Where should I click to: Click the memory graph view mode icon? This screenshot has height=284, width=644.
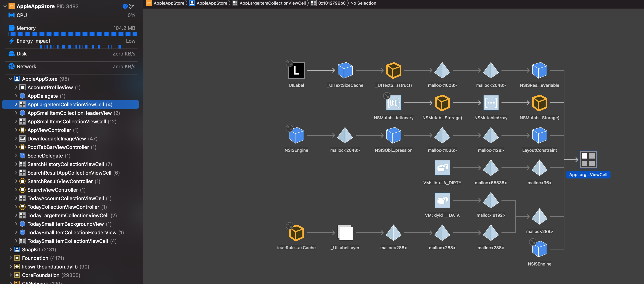pos(132,6)
